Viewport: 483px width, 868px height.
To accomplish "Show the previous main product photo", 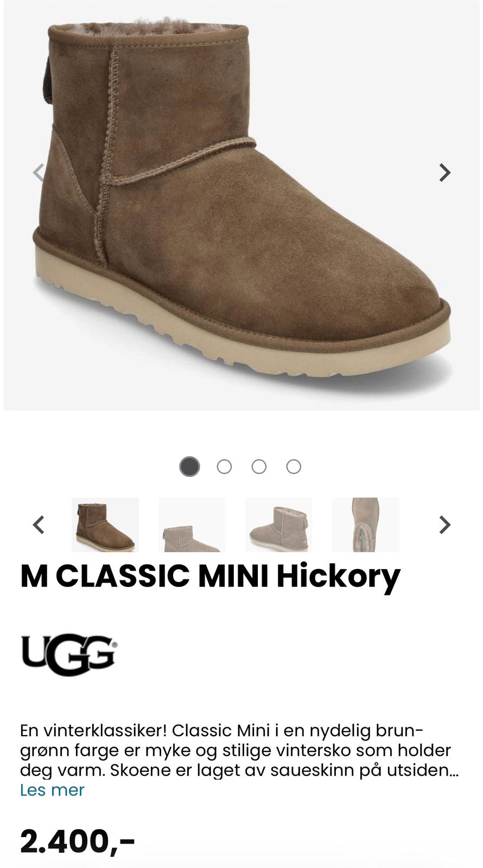I will tap(39, 173).
